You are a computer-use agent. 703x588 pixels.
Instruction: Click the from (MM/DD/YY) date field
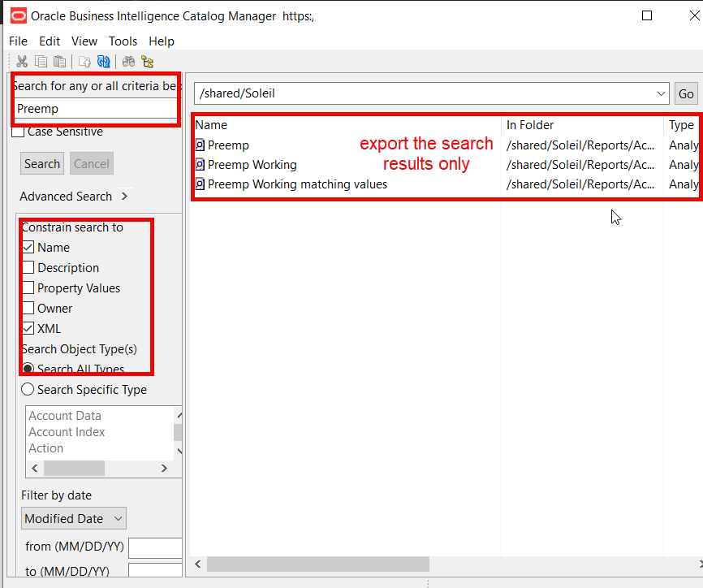pyautogui.click(x=155, y=548)
